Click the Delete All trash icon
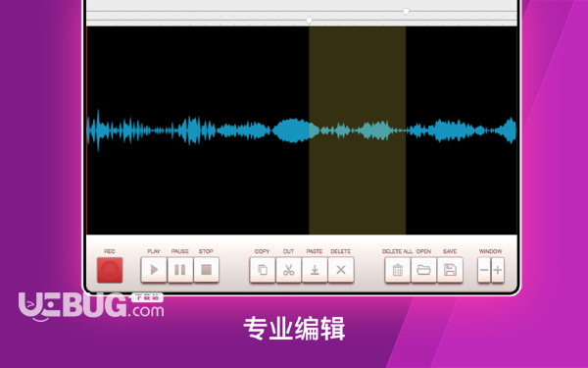This screenshot has width=588, height=368. tap(398, 270)
